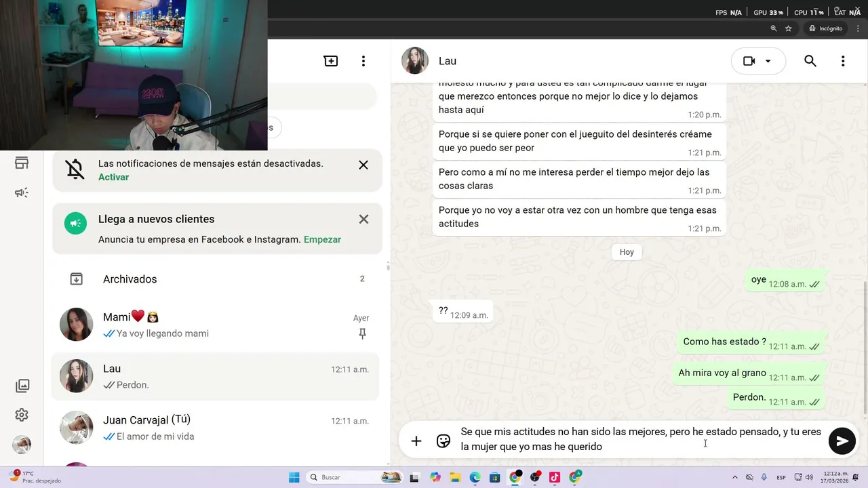Image resolution: width=868 pixels, height=488 pixels.
Task: Click the sent 'Perdon.' message bubble
Action: point(776,399)
